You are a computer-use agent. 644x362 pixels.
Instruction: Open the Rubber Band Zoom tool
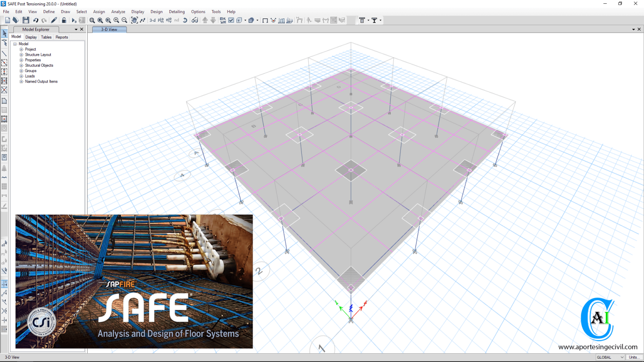(93, 20)
